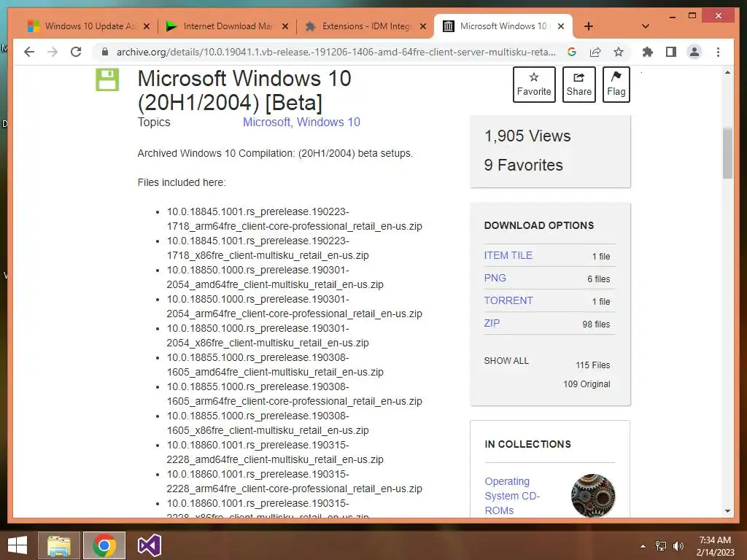Download the TORRENT file
This screenshot has width=747, height=560.
[x=508, y=300]
